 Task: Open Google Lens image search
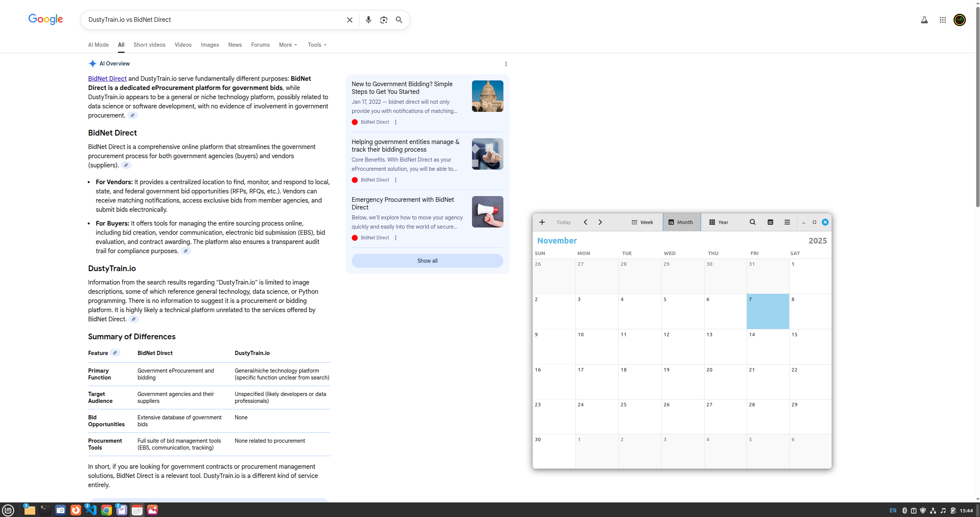[383, 20]
